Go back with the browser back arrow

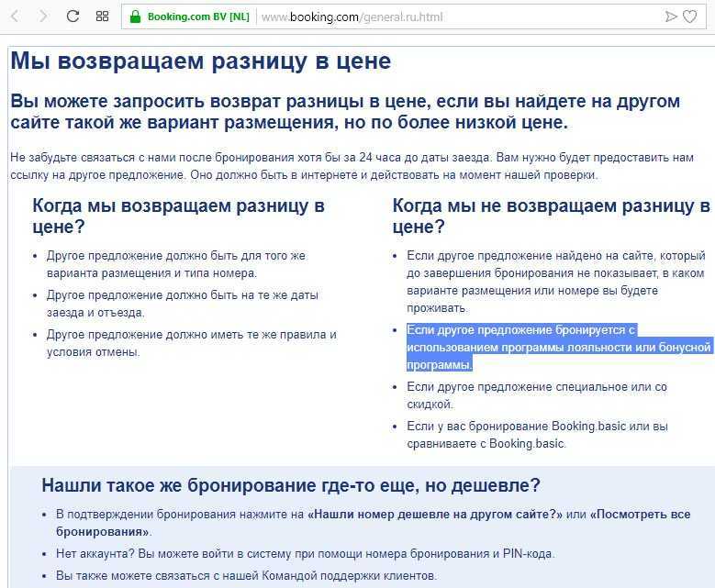(15, 17)
